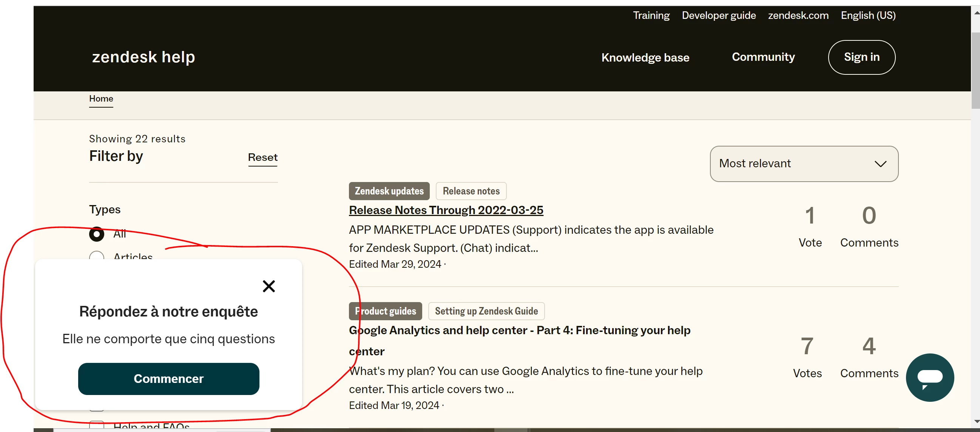This screenshot has height=432, width=980.
Task: Open the Developer guide link
Action: click(718, 15)
